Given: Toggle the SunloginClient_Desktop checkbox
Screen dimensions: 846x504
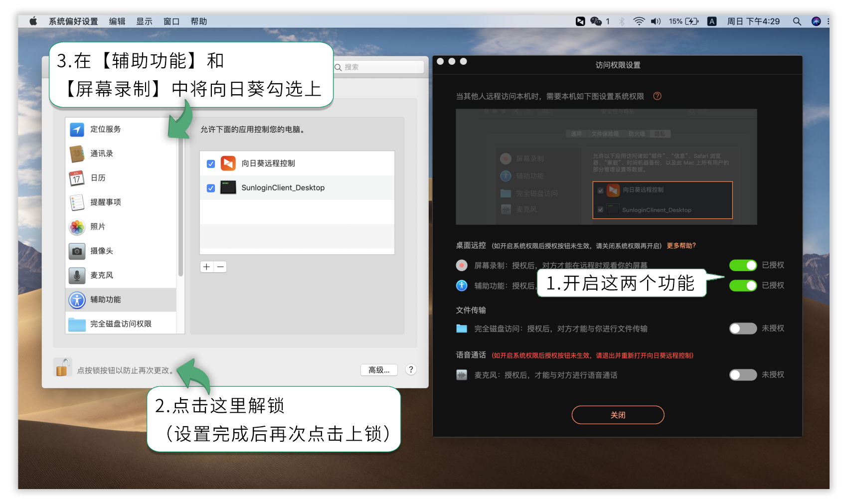Looking at the screenshot, I should coord(211,188).
